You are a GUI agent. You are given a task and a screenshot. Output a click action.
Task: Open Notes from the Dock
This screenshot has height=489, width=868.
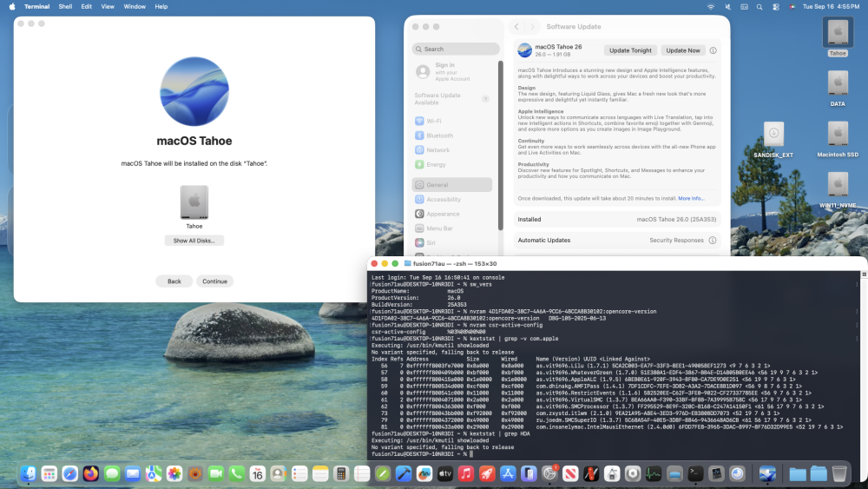point(320,473)
